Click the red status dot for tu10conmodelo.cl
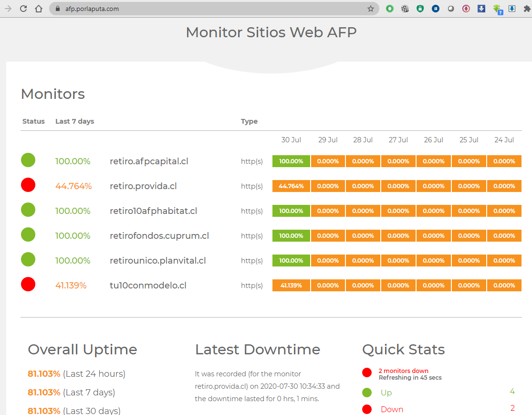532x415 pixels. tap(28, 284)
